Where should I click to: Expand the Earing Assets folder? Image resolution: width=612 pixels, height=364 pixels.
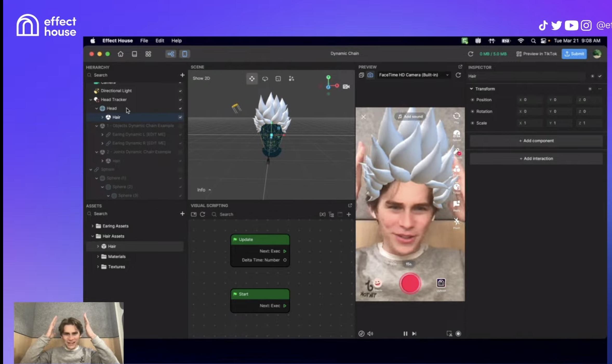point(92,226)
